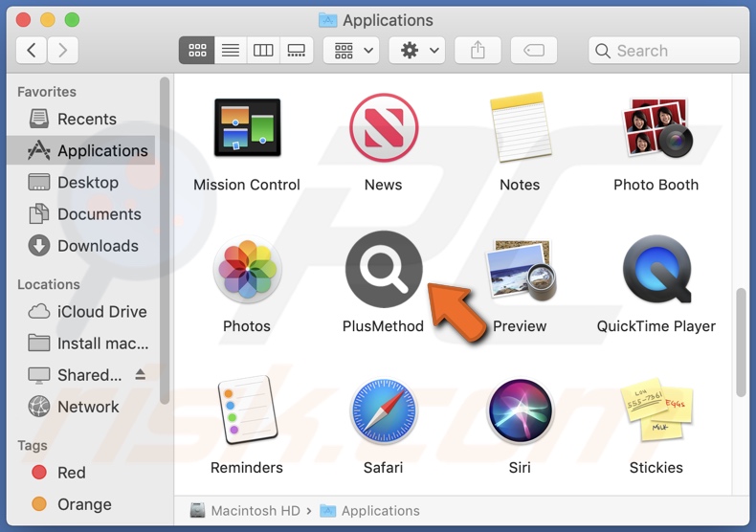Switch to gallery view

(x=296, y=50)
